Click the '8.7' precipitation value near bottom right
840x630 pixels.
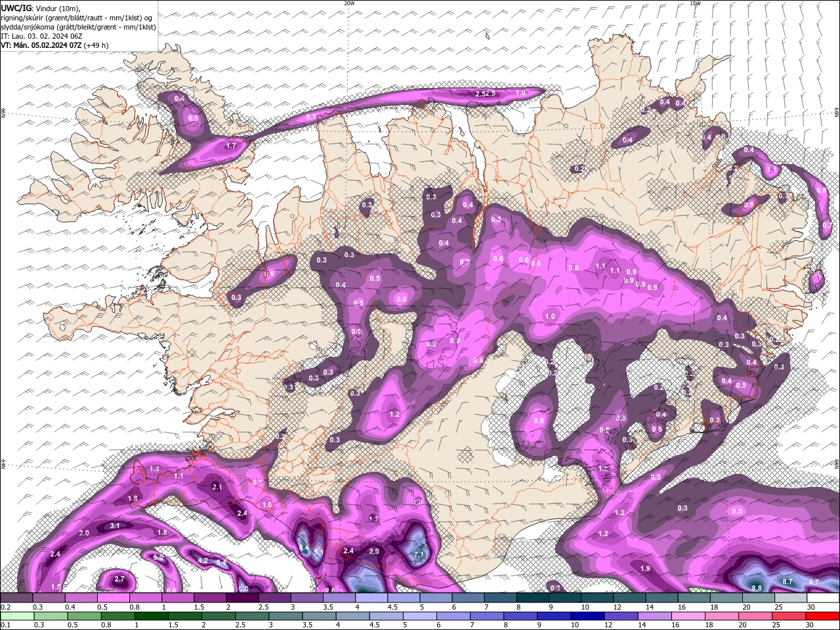[788, 582]
